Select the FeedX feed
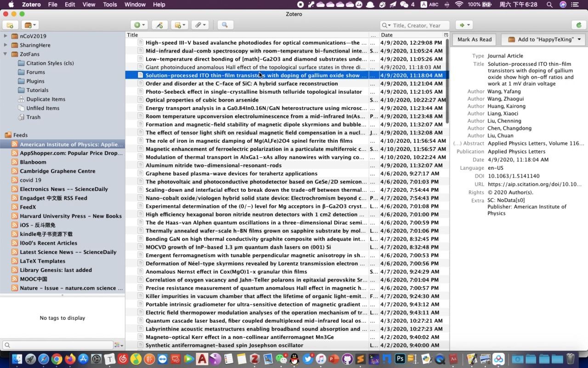 (28, 207)
